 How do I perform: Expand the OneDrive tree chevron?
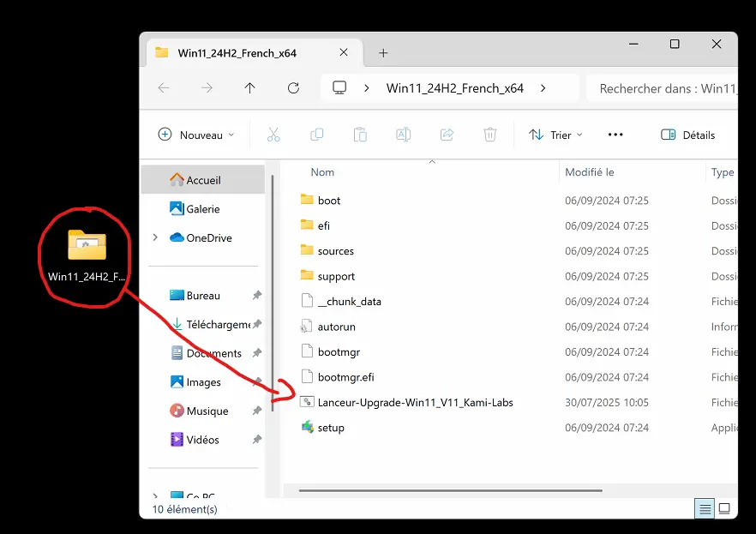point(155,237)
